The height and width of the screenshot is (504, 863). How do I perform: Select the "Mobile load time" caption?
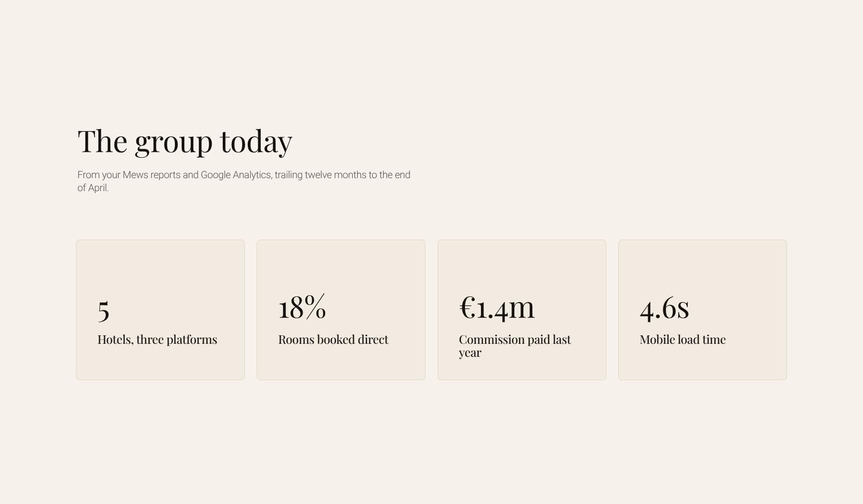pyautogui.click(x=683, y=339)
